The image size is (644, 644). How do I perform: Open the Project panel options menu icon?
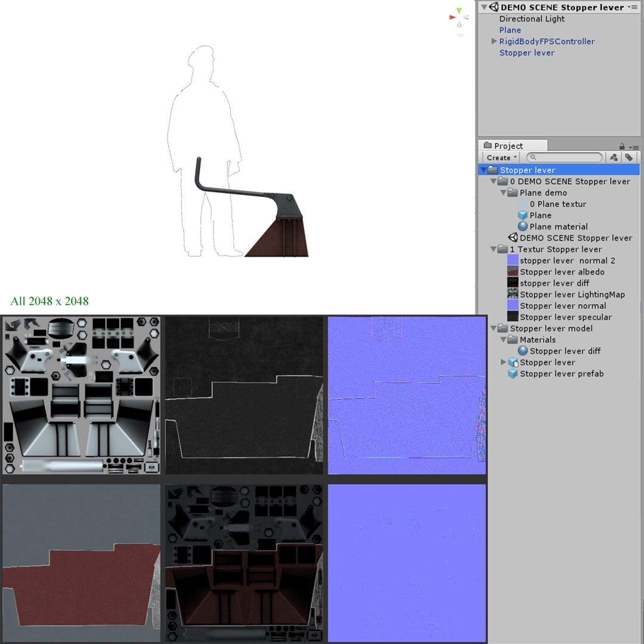click(x=635, y=147)
